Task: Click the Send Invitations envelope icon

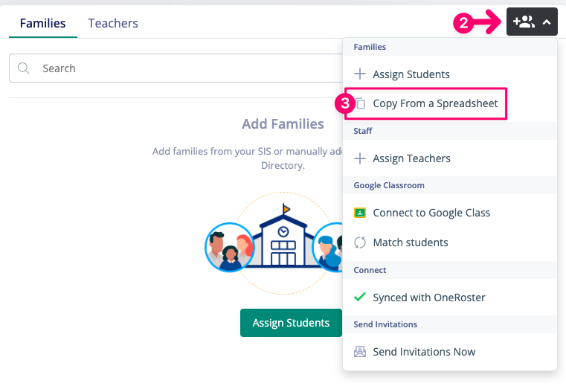Action: click(x=360, y=352)
